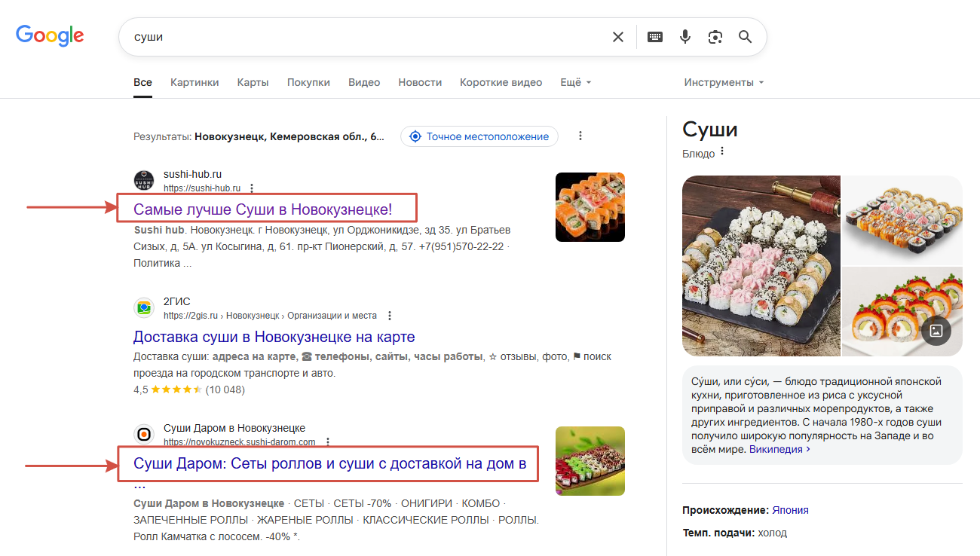Image resolution: width=980 pixels, height=556 pixels.
Task: Switch to the Новости tab
Action: pos(420,82)
